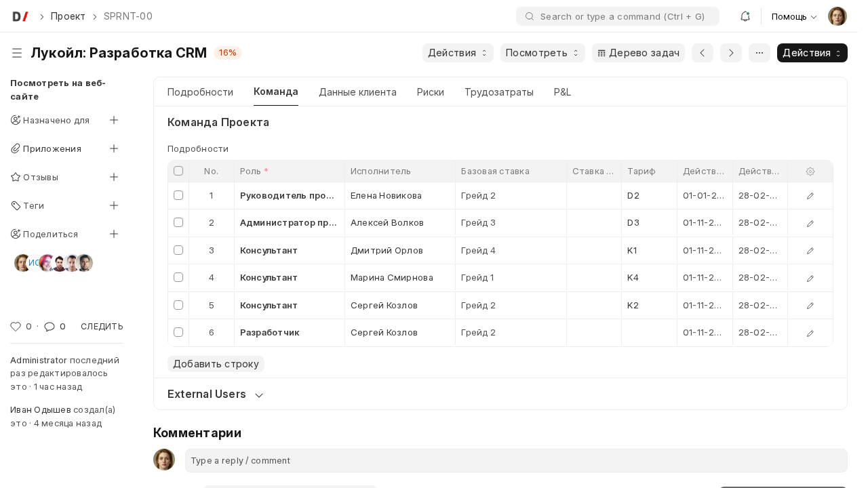Open the dark Действия dropdown
This screenshot has width=868, height=488.
pos(812,53)
